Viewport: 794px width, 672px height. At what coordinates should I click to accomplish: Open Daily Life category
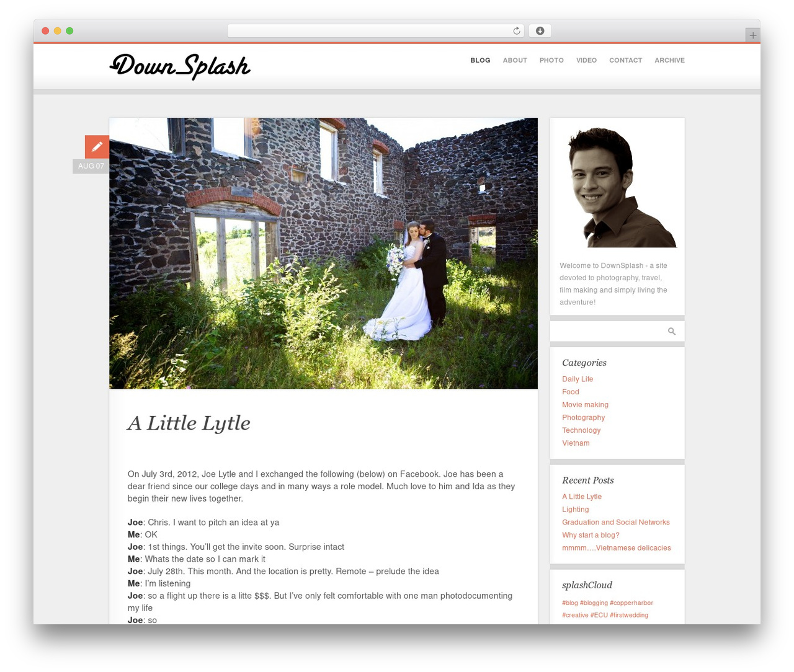[x=578, y=379]
